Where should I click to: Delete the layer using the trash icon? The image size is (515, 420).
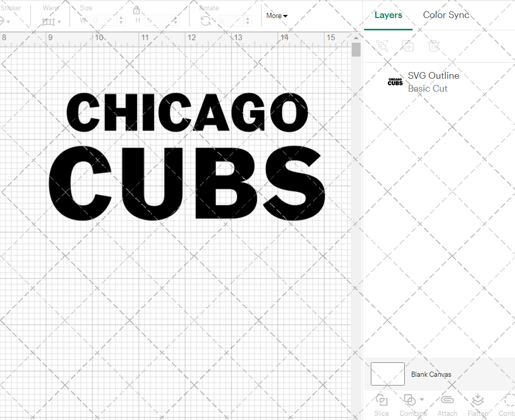434,46
